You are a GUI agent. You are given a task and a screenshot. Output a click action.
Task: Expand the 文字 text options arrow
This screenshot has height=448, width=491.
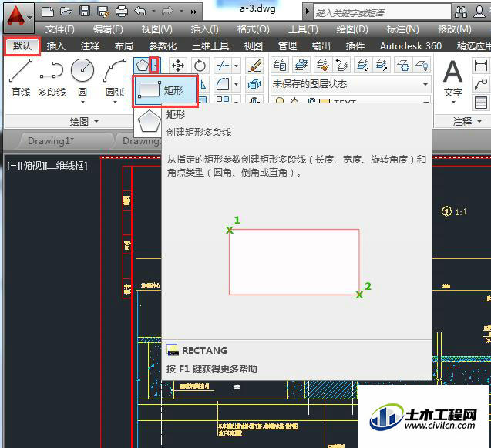(453, 102)
